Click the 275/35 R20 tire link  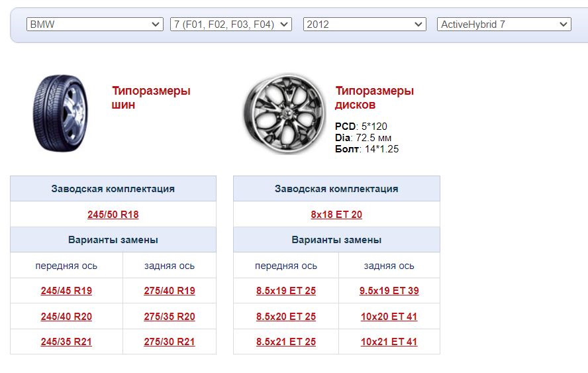(170, 317)
